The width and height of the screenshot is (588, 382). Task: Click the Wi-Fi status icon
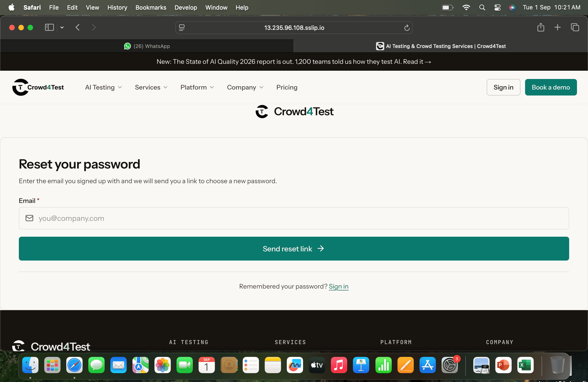(x=466, y=7)
